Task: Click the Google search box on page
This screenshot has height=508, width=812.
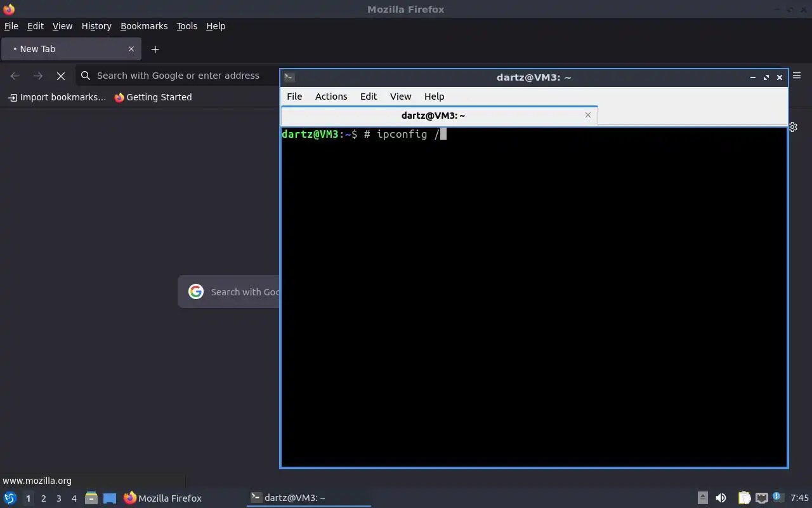Action: 229,291
